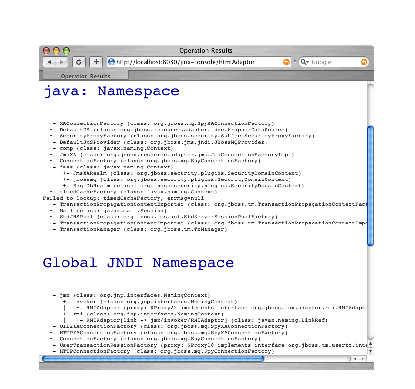Click the yellow minimize window button

[56, 51]
